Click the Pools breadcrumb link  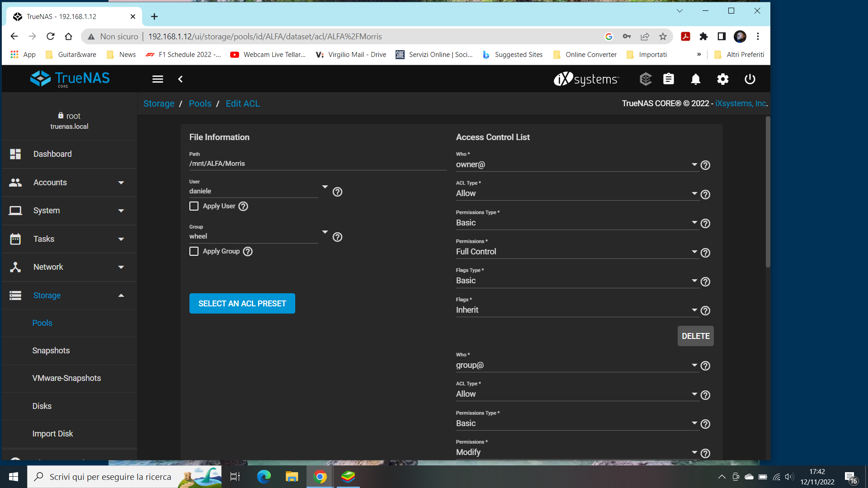[200, 104]
